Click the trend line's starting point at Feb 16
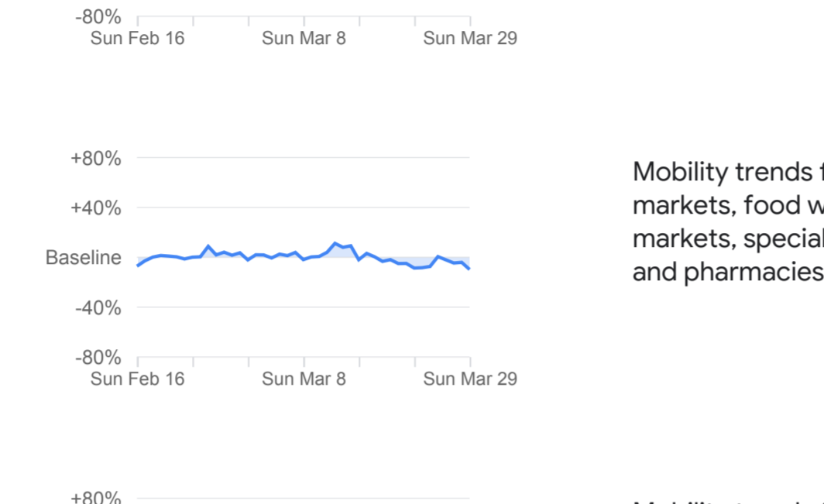 [138, 266]
